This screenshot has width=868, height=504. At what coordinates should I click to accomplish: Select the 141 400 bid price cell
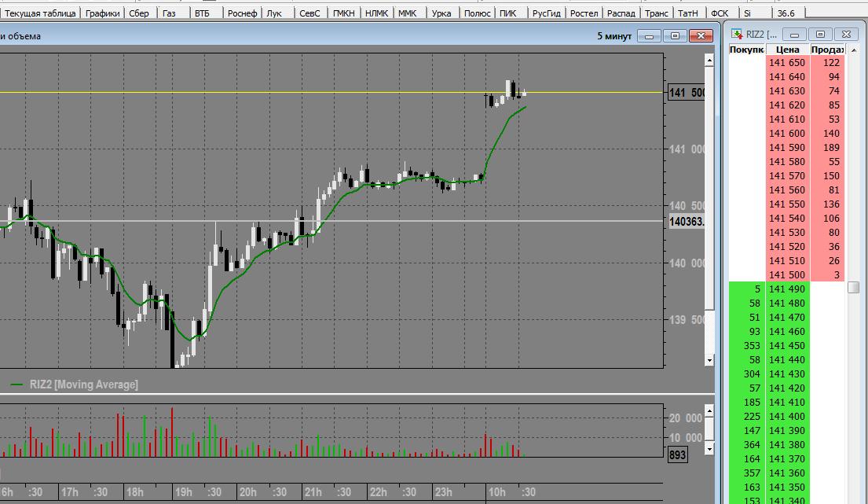tap(787, 417)
